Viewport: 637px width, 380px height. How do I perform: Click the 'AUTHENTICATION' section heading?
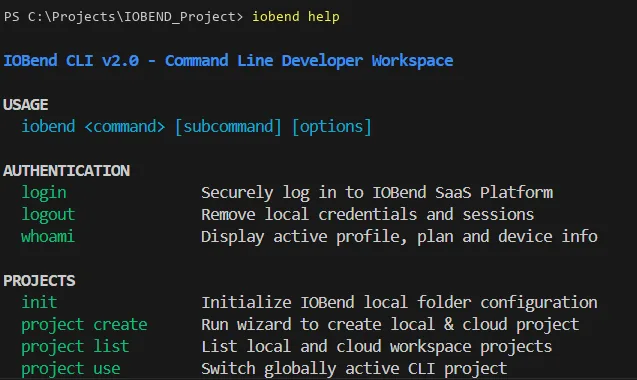point(67,171)
